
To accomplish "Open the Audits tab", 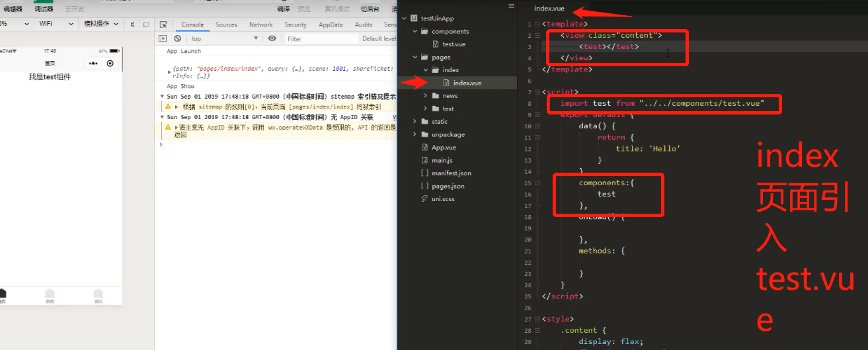I will tap(364, 24).
